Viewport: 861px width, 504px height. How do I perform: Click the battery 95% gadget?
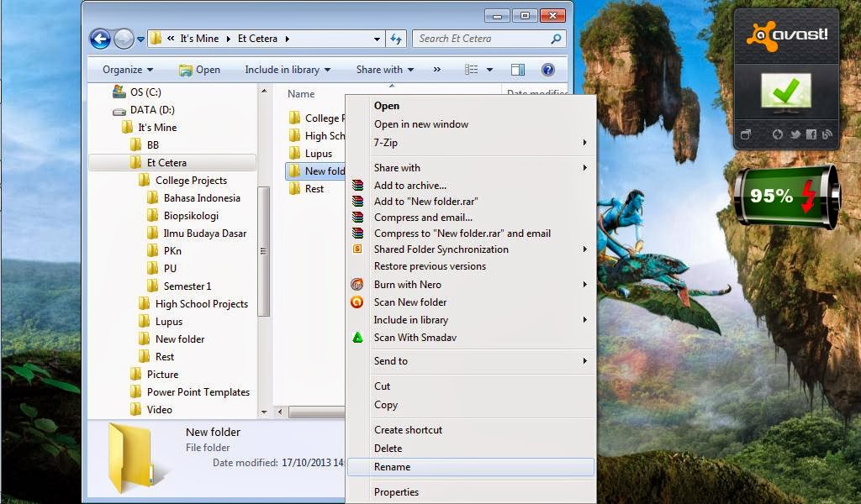[x=787, y=197]
